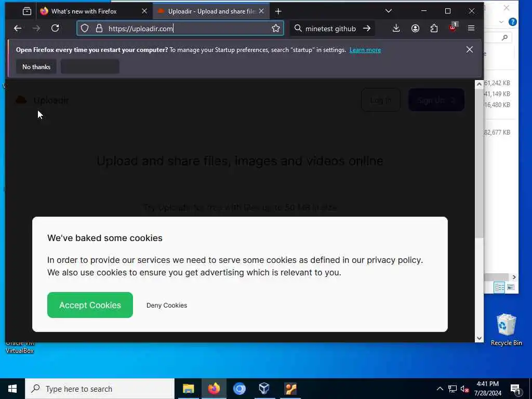Open File Explorer from the taskbar

tap(188, 389)
